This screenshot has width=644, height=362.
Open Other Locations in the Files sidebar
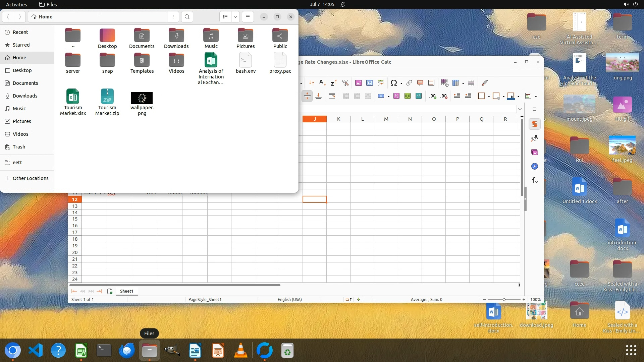point(30,178)
